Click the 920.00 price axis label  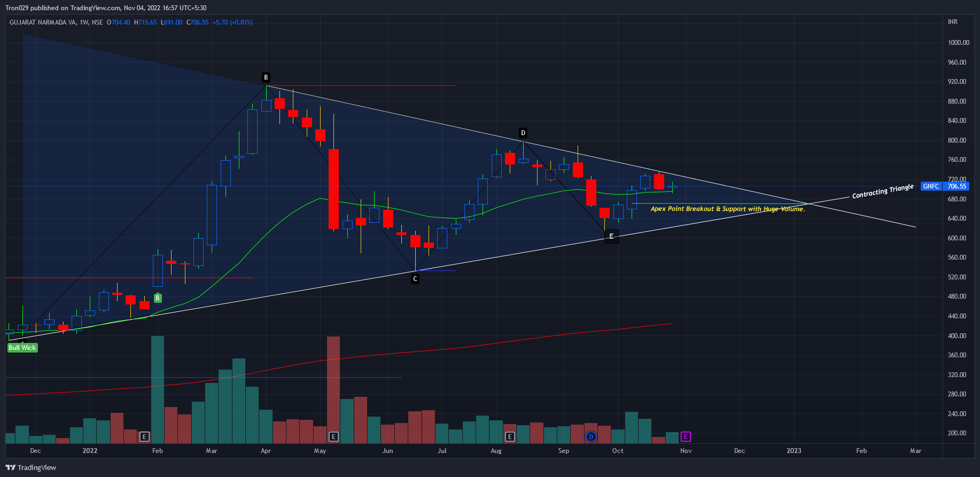(957, 82)
